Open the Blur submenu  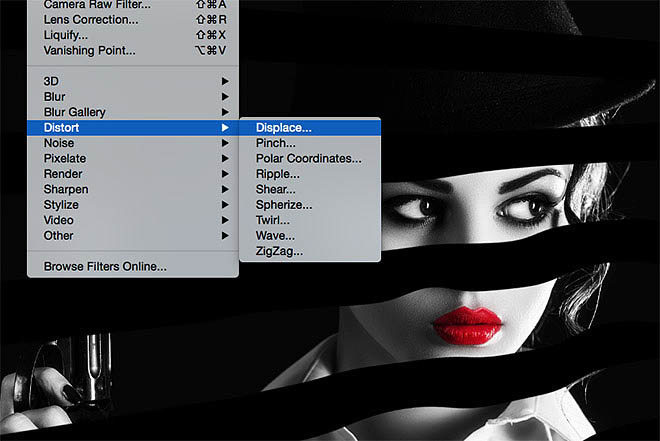[x=133, y=97]
